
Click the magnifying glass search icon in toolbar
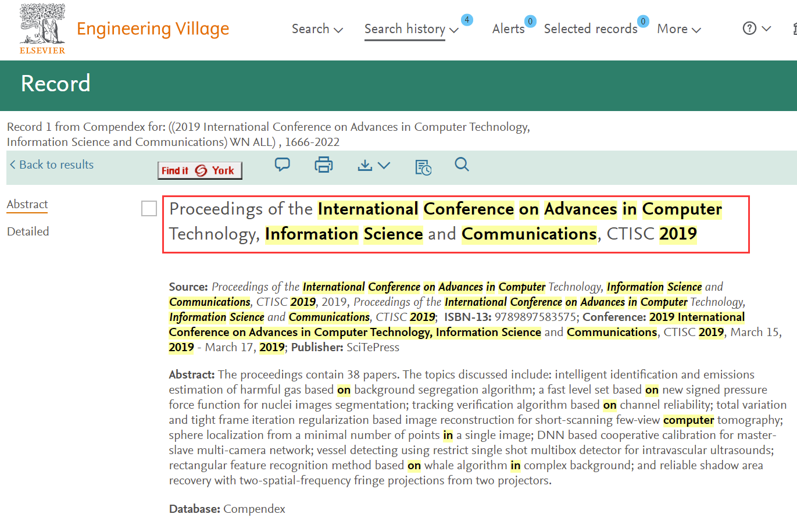462,165
